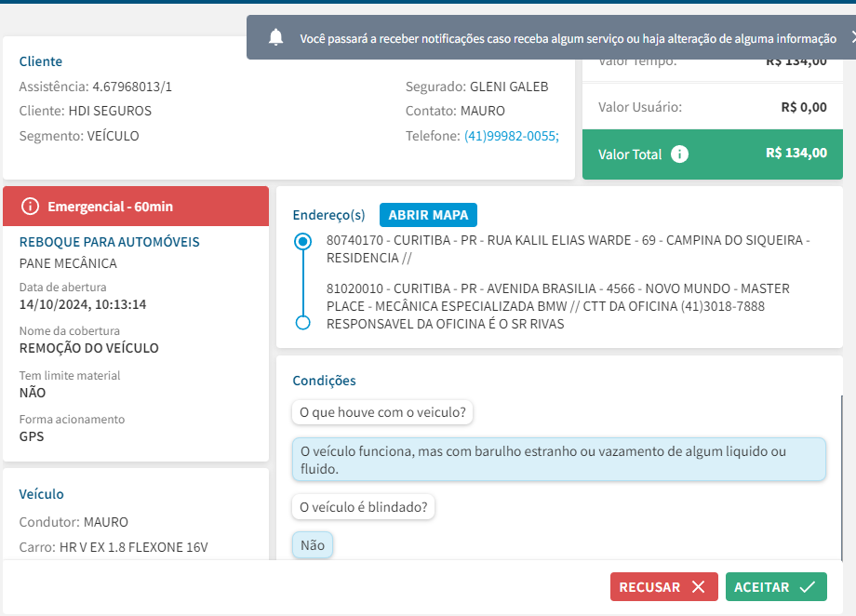This screenshot has width=856, height=616.
Task: Click the Condições section heading
Action: pyautogui.click(x=325, y=381)
